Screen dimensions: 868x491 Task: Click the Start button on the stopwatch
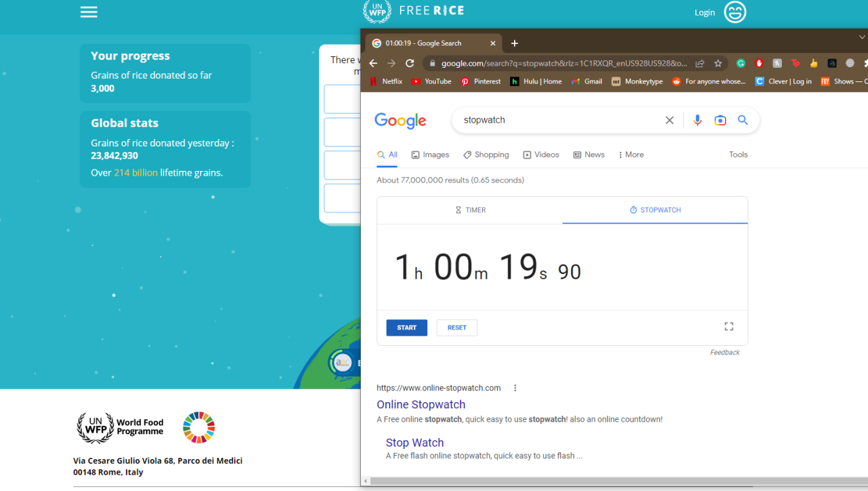(407, 328)
